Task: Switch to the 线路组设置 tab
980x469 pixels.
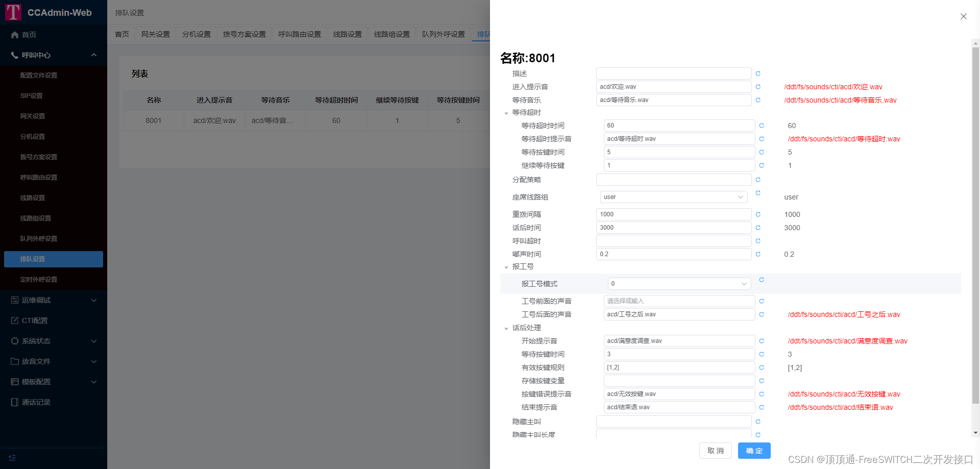Action: [x=392, y=34]
